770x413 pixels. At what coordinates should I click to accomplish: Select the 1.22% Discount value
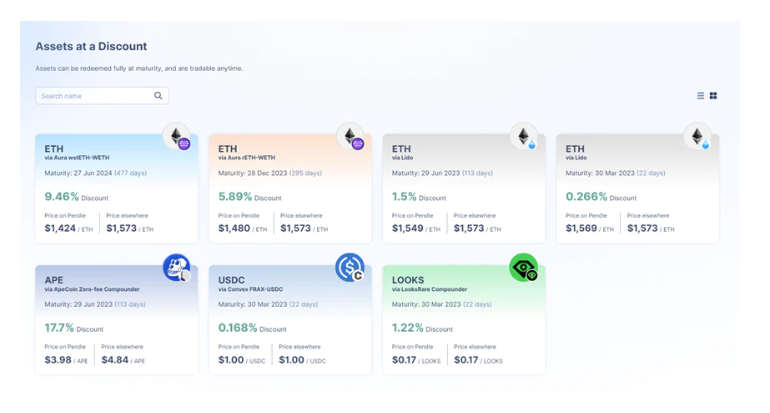(422, 328)
